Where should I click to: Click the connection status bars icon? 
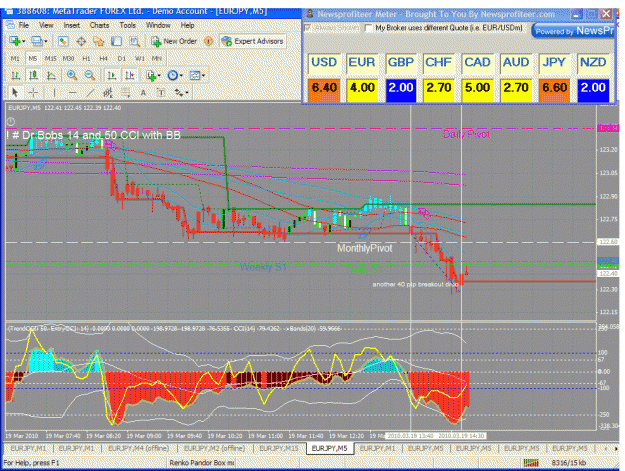[531, 463]
